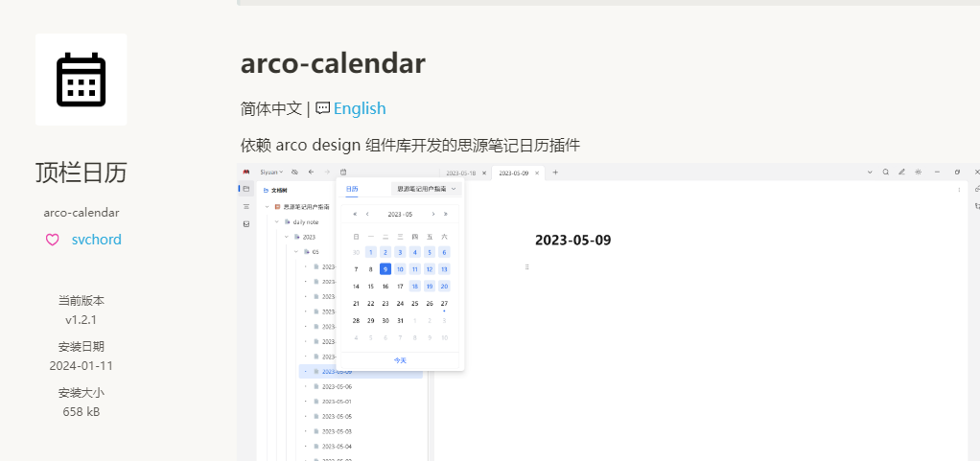Select day 9 highlighted in the calendar
The width and height of the screenshot is (980, 461).
click(x=385, y=269)
